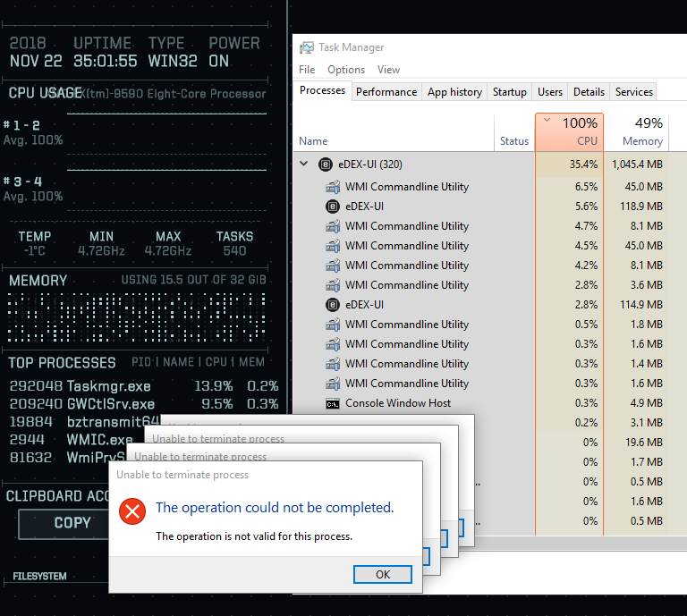Click OK in the front error dialog
The height and width of the screenshot is (616, 687).
pyautogui.click(x=383, y=574)
